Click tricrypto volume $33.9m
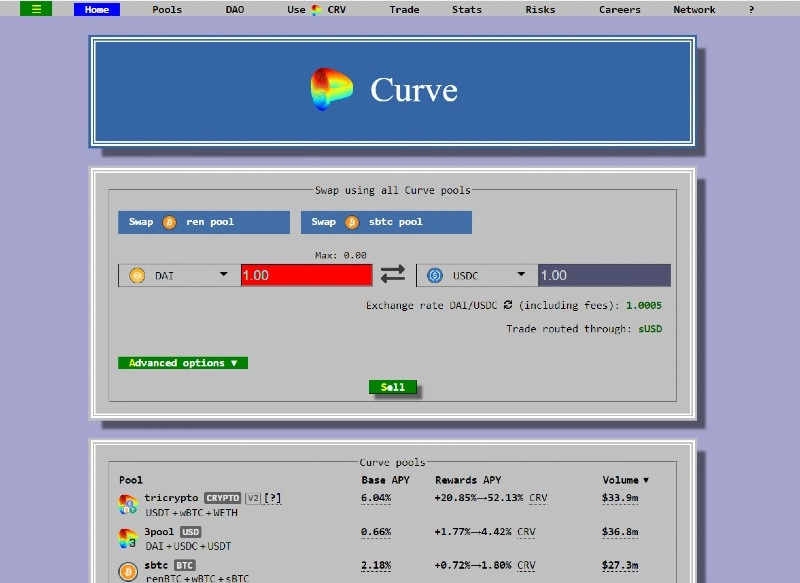800x583 pixels. pos(620,498)
